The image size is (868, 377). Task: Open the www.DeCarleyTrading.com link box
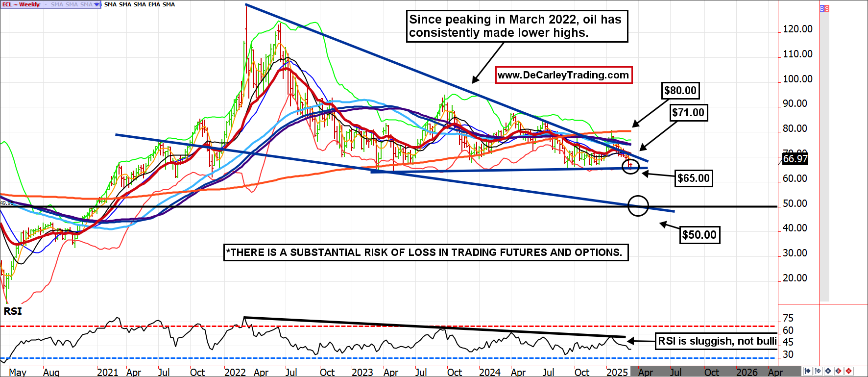563,75
